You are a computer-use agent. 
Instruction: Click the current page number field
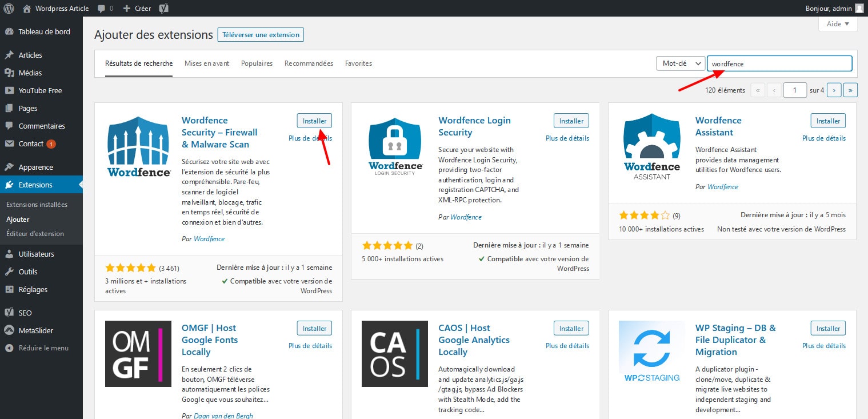(795, 90)
